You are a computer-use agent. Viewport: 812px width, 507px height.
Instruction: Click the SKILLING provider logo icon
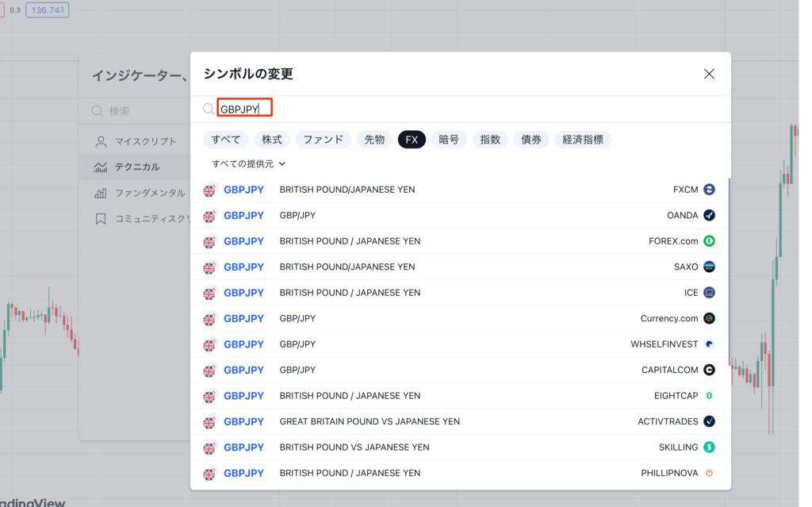[709, 447]
